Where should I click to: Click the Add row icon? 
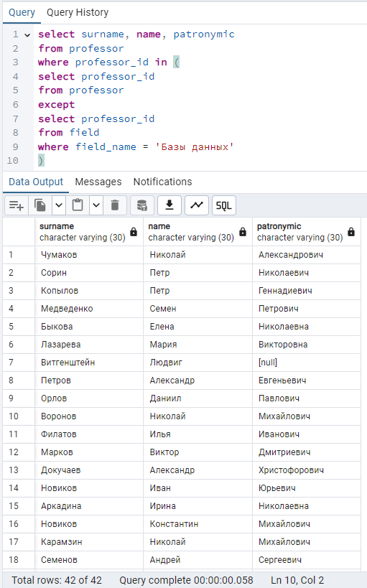[16, 205]
